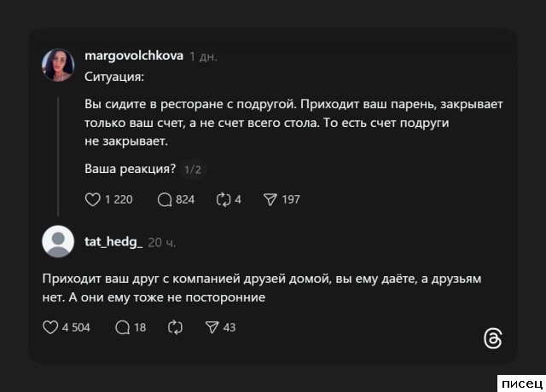Click the "писец" watermark label

(x=517, y=381)
